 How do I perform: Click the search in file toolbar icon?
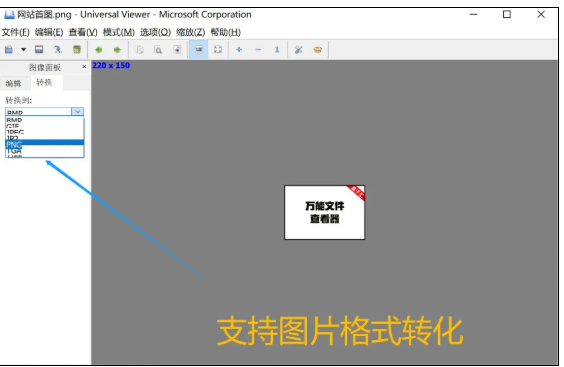[158, 50]
